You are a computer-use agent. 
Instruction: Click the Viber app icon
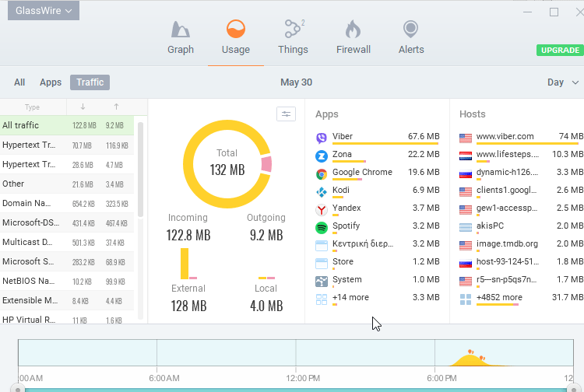point(322,138)
